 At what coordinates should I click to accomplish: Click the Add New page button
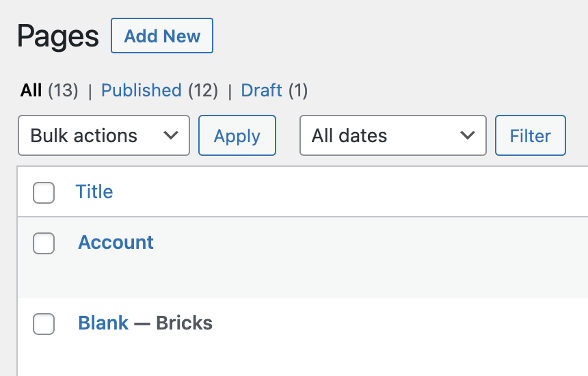162,36
